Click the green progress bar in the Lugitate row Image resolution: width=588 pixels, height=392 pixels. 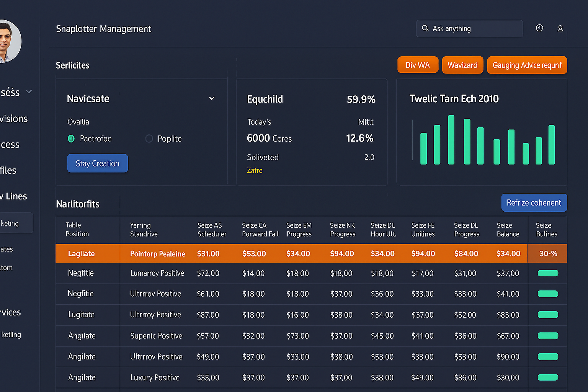(x=547, y=315)
